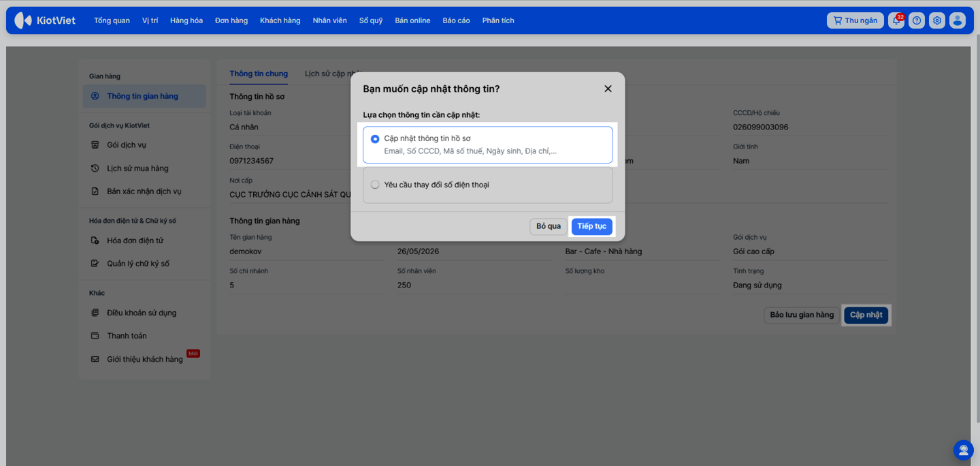The image size is (980, 466).
Task: Open the notifications bell icon
Action: tap(896, 20)
